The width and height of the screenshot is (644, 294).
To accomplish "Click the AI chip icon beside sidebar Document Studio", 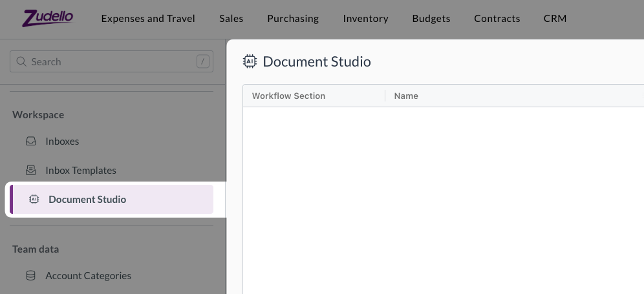I will (34, 200).
